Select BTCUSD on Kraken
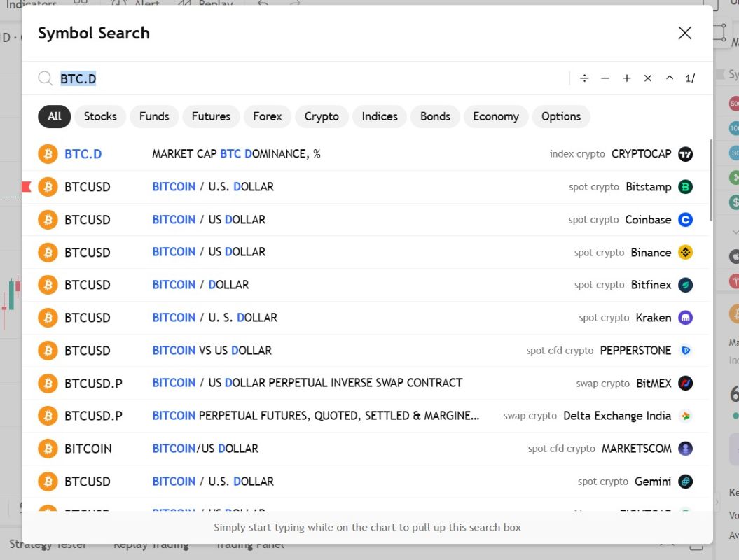The image size is (739, 560). click(x=365, y=318)
